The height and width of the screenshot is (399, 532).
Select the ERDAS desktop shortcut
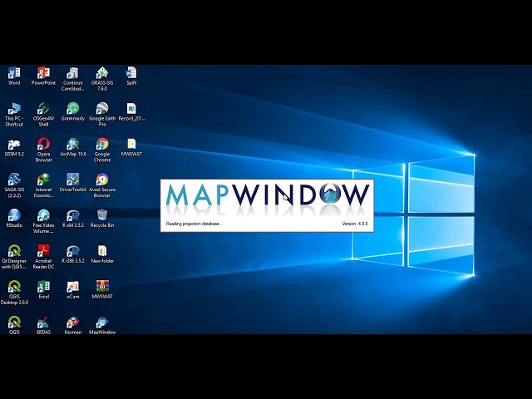tap(43, 325)
